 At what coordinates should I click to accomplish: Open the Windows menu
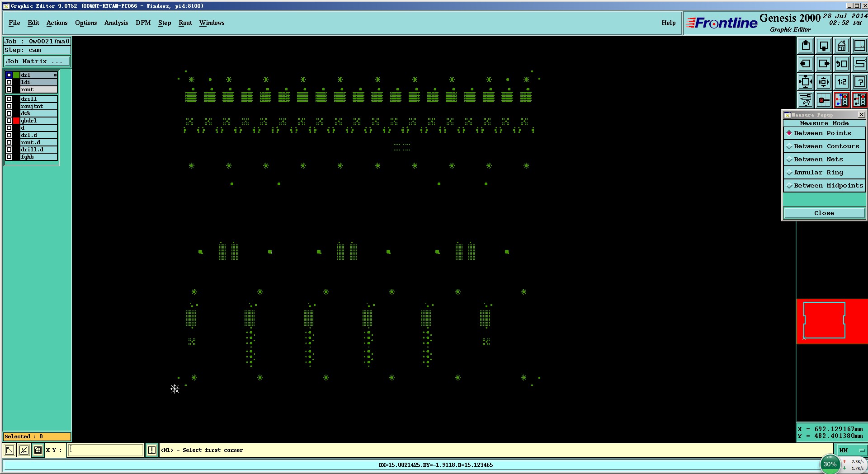click(212, 23)
